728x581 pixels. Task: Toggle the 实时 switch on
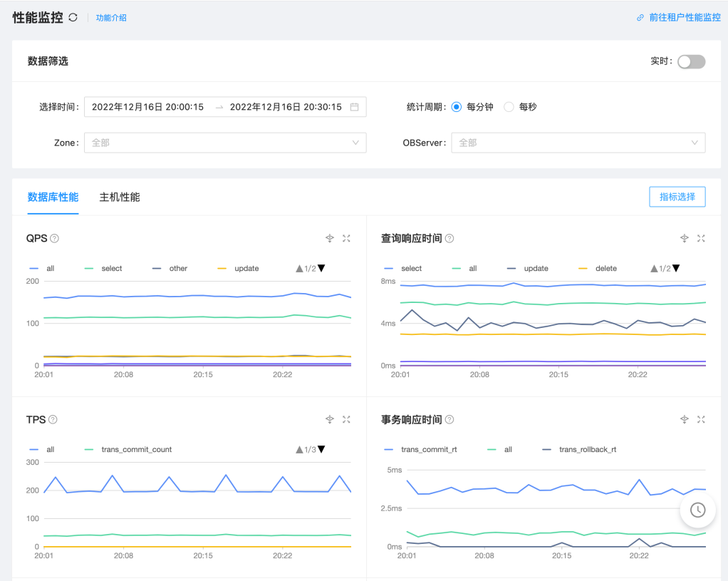point(692,61)
